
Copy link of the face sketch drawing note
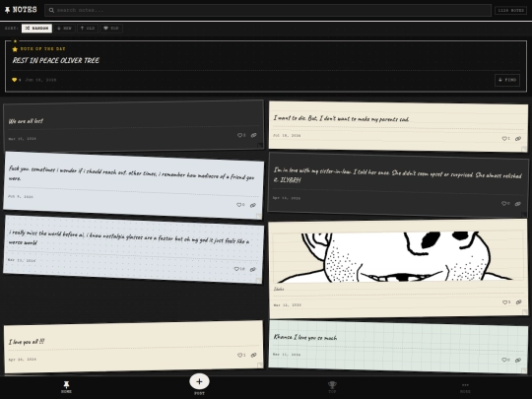519,302
